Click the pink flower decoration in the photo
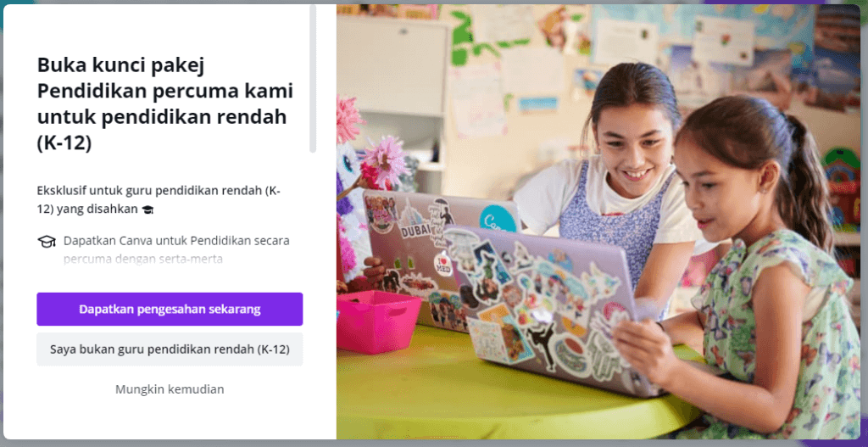 (x=384, y=160)
